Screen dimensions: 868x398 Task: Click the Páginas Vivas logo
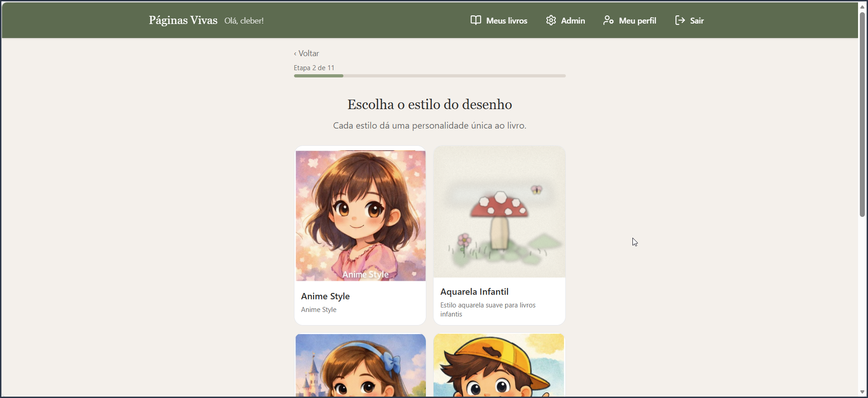pos(183,20)
